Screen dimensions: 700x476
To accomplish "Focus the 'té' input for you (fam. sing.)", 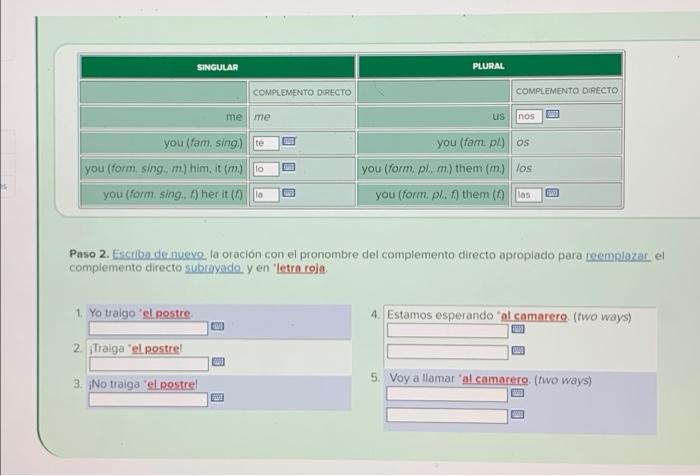I will [266, 143].
